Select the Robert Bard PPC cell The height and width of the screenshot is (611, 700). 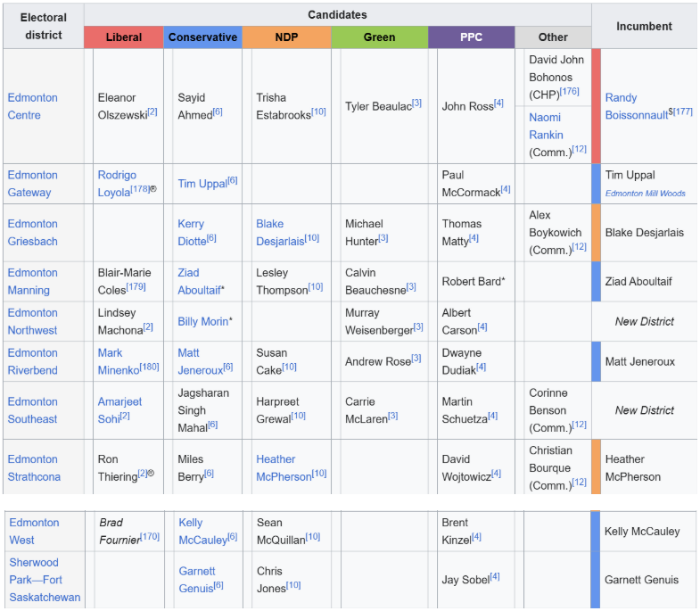coord(476,281)
